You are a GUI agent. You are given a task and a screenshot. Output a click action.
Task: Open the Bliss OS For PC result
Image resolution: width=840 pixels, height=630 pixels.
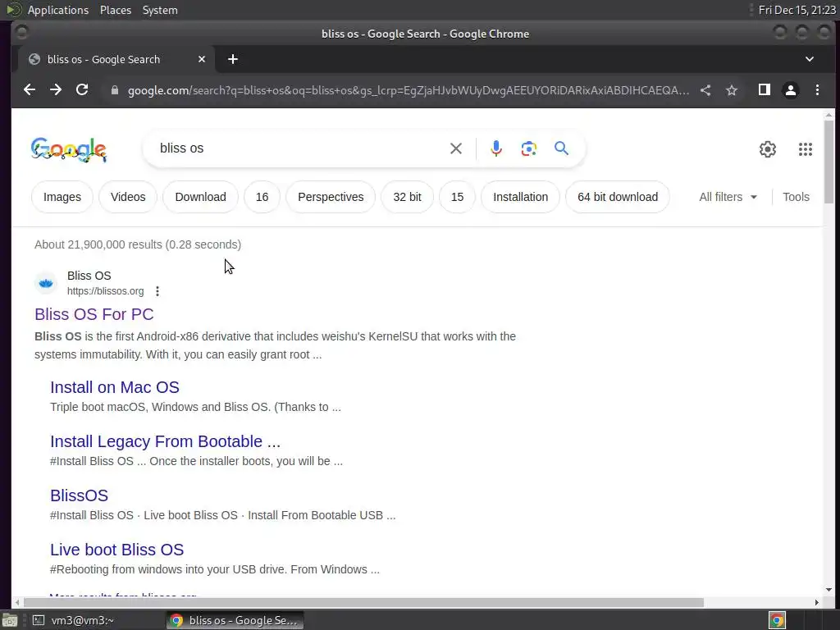[x=94, y=314]
